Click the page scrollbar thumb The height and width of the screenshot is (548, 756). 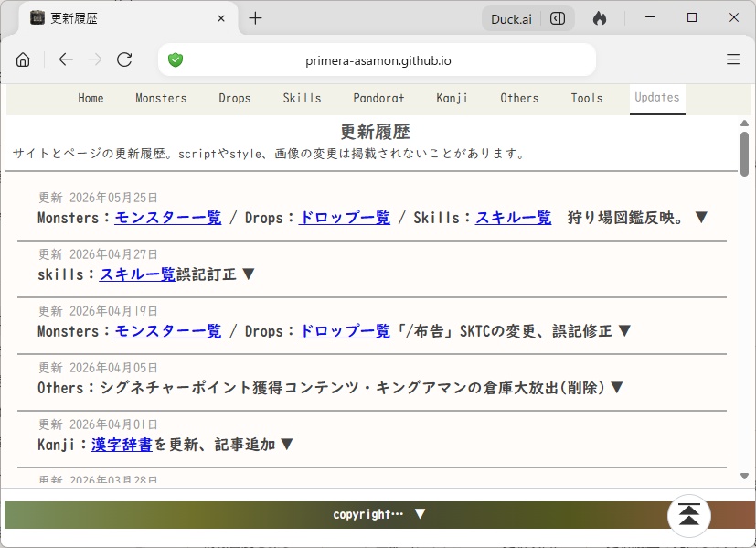tap(744, 154)
